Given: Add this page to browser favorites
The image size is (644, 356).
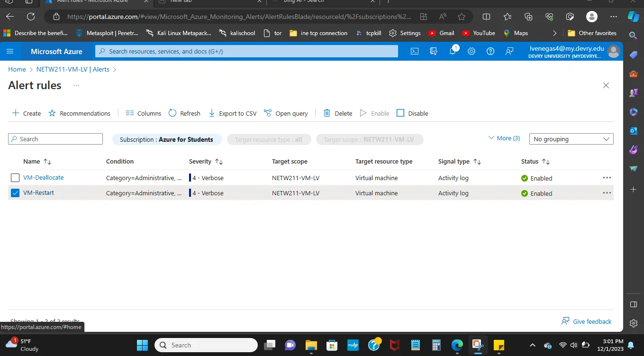Looking at the screenshot, I should 462,17.
